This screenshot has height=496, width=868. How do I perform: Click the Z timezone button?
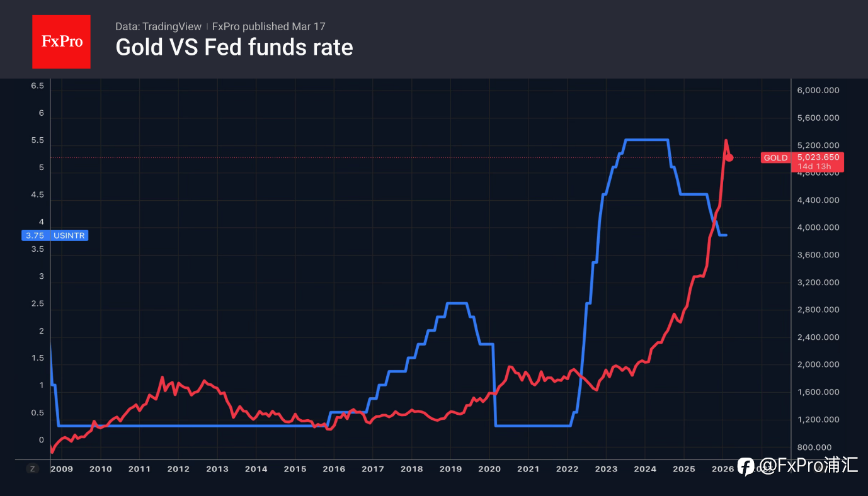click(32, 469)
